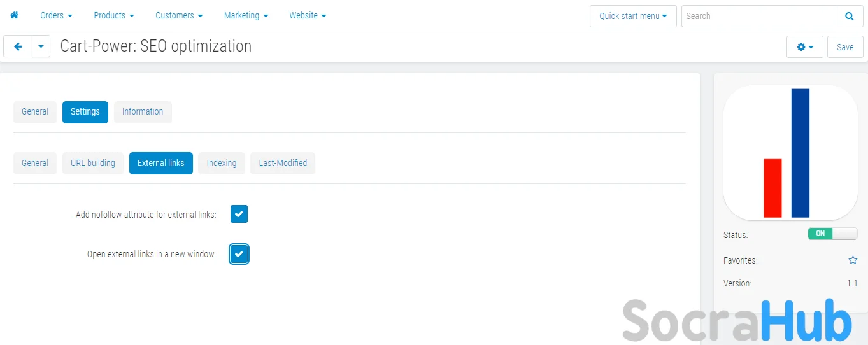868x345 pixels.
Task: Click the 'Add nofollow attribute for external links' label
Action: tap(146, 215)
